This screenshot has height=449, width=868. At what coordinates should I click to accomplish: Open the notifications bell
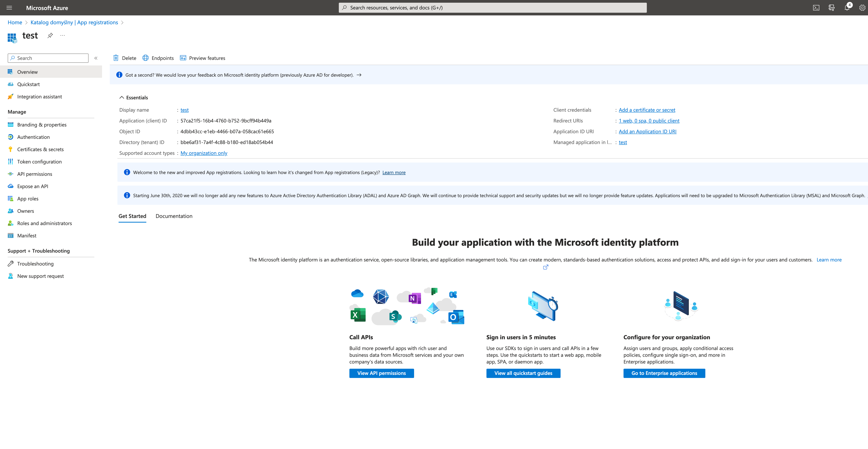847,8
